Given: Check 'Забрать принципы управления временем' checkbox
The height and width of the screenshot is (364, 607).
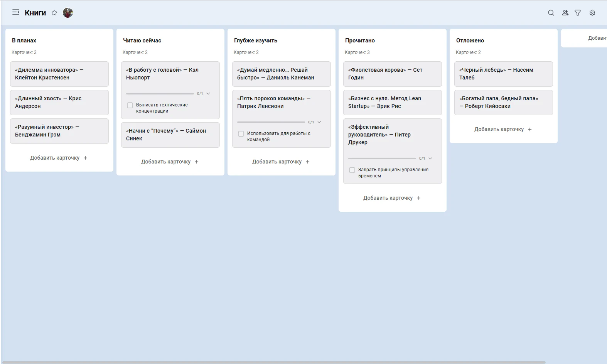Looking at the screenshot, I should tap(352, 170).
